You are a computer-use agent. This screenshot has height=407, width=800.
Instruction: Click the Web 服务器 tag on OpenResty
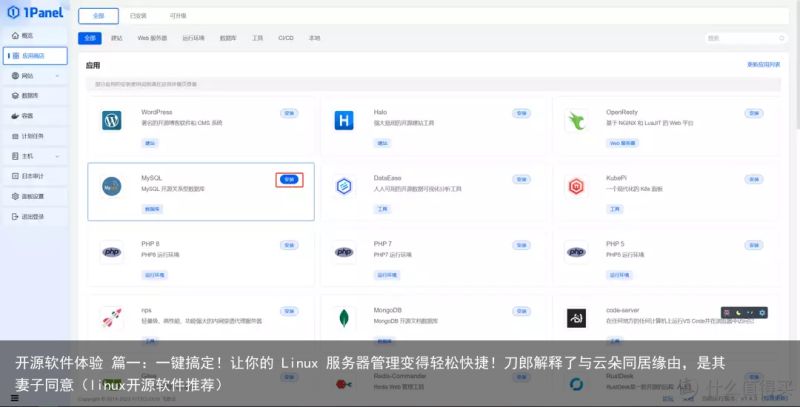[623, 143]
